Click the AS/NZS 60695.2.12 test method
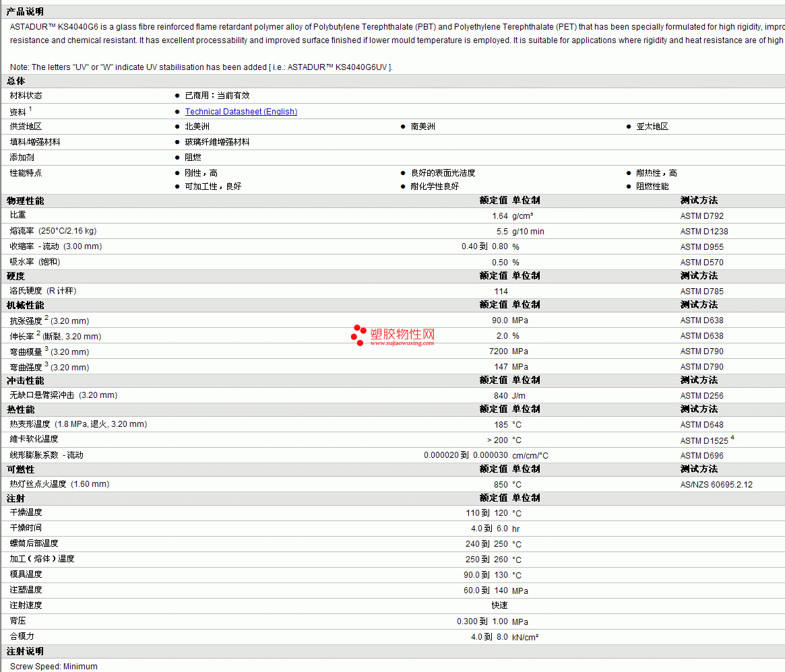This screenshot has width=785, height=672. (x=716, y=485)
